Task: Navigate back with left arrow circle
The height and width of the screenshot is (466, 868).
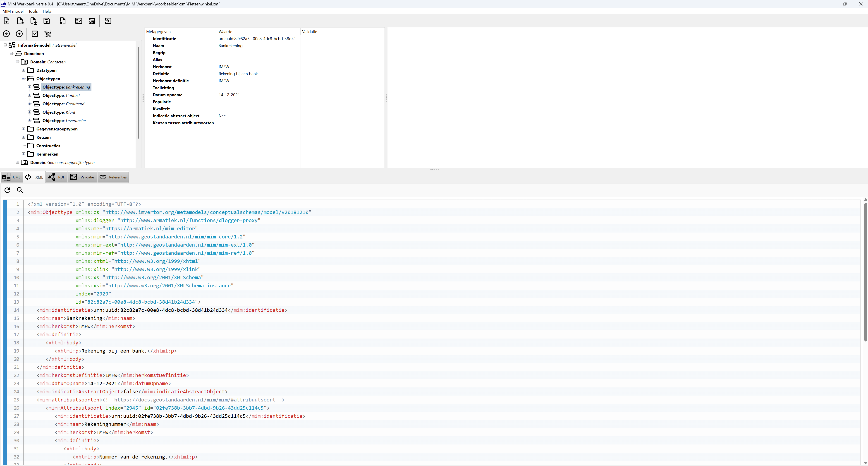Action: pyautogui.click(x=6, y=34)
